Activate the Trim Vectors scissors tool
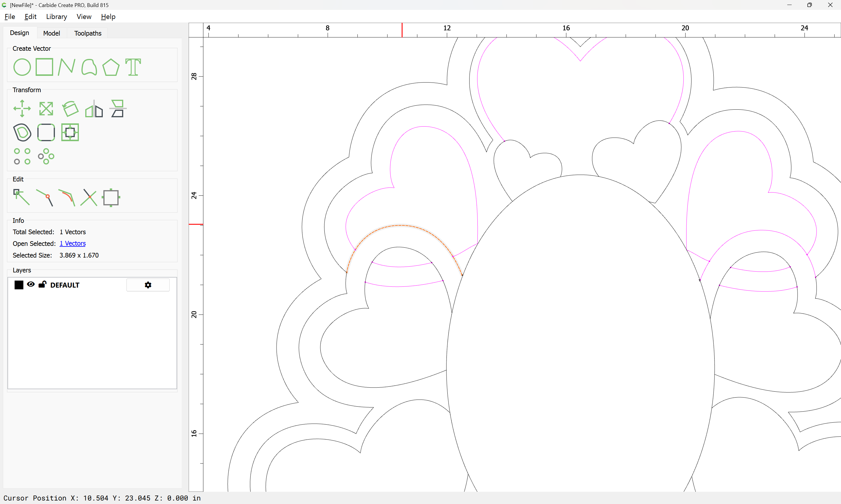The image size is (841, 504). click(x=89, y=197)
